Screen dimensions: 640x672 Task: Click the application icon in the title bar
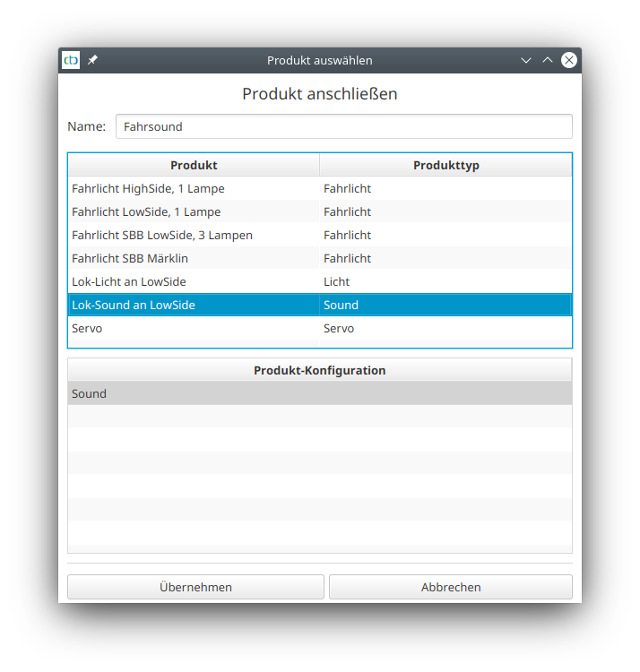(x=71, y=60)
